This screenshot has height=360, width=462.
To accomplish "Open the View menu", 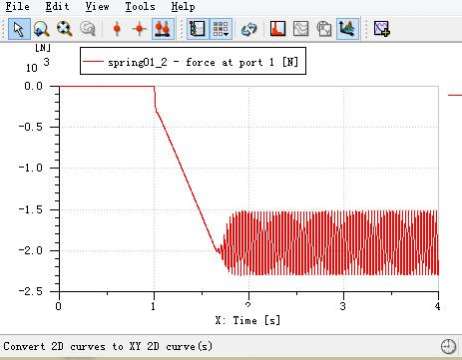I will (97, 6).
